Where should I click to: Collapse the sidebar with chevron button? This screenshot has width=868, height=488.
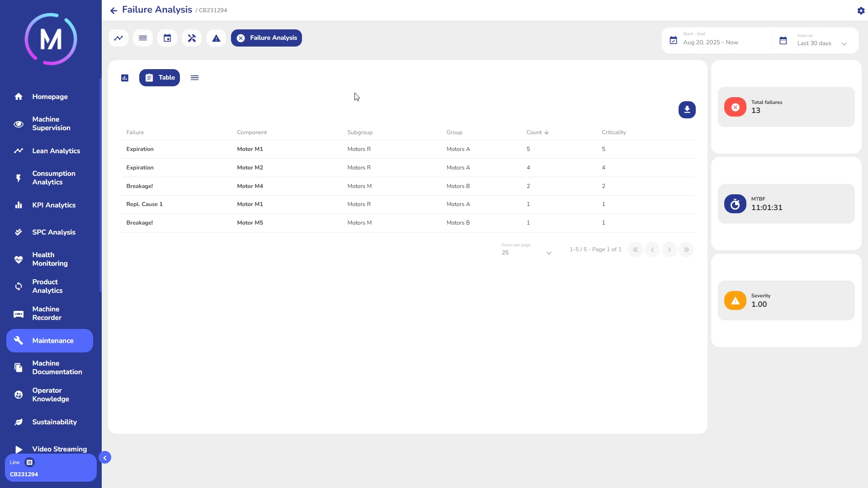[105, 458]
